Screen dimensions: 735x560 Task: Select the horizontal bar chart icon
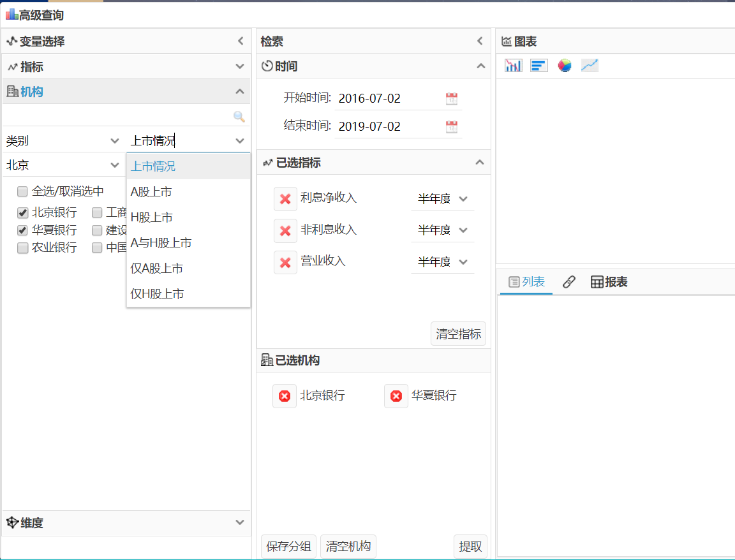coord(539,66)
